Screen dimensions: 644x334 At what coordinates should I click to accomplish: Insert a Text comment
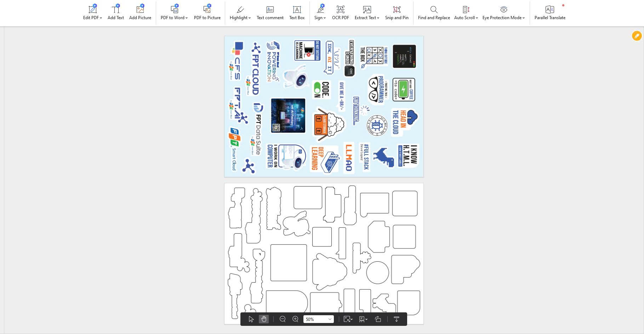[x=270, y=12]
